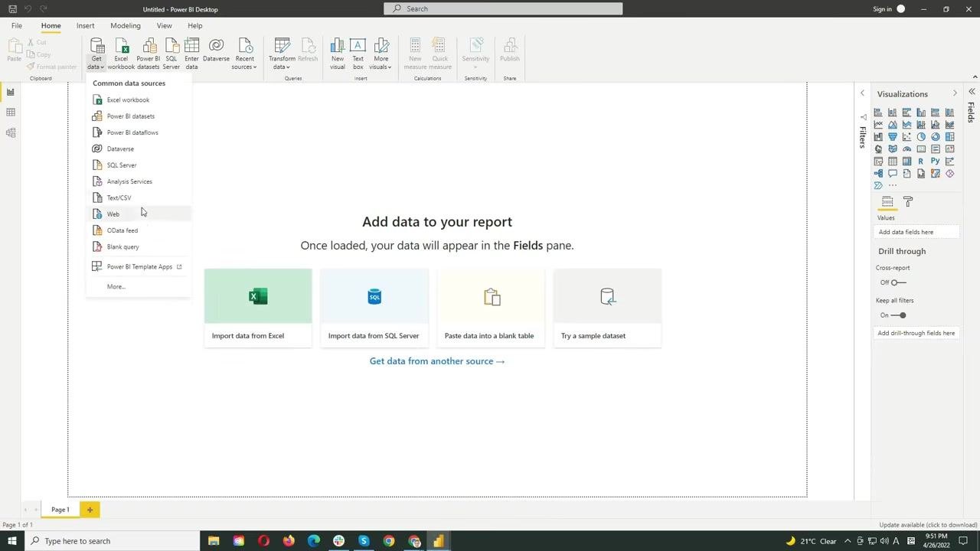
Task: Open Power BI Template Apps link
Action: [x=139, y=266]
